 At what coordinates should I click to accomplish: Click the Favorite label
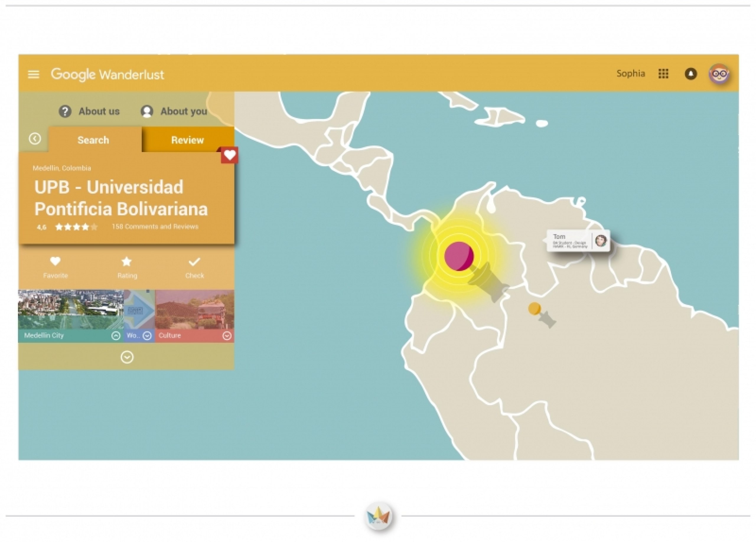click(x=55, y=275)
